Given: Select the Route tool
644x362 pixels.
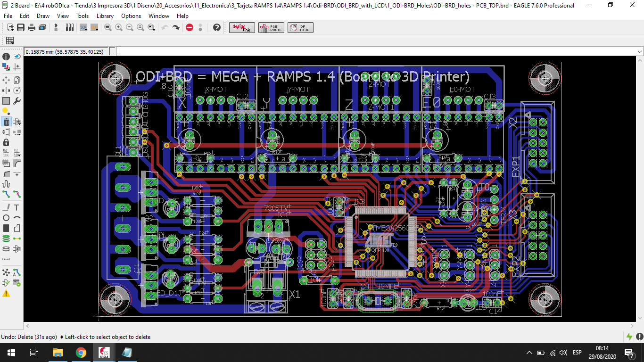Looking at the screenshot, I should click(6, 194).
